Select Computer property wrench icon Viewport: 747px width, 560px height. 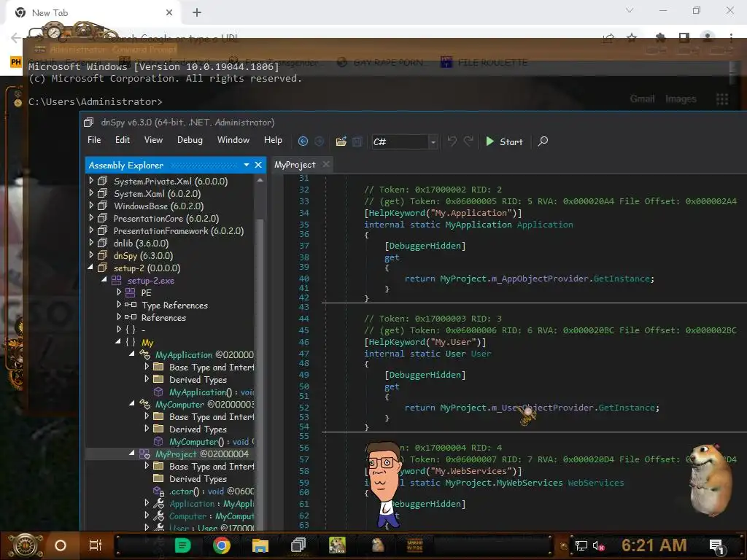pos(159,516)
